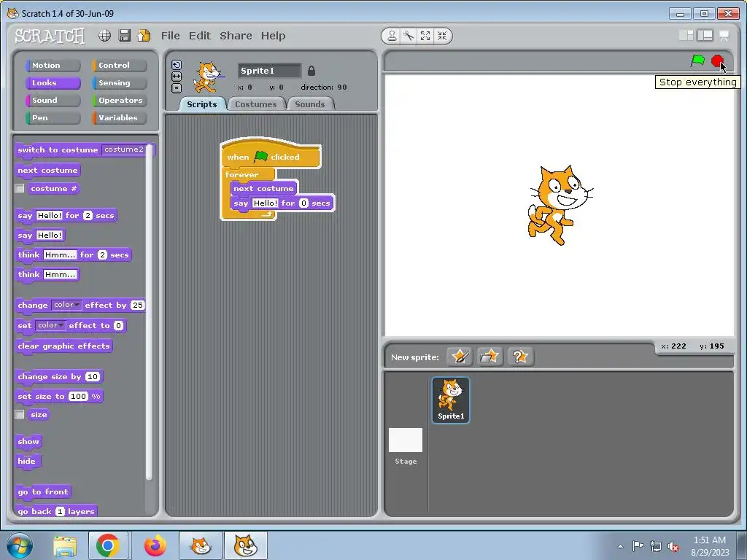Select 'only face left-right' rotation style
Viewport: 747px width, 560px height.
[x=177, y=76]
